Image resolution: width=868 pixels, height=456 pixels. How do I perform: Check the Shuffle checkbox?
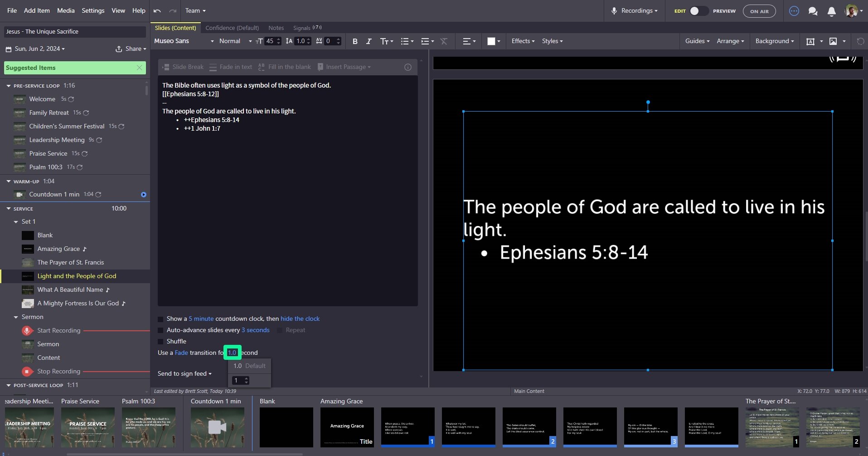pos(160,342)
